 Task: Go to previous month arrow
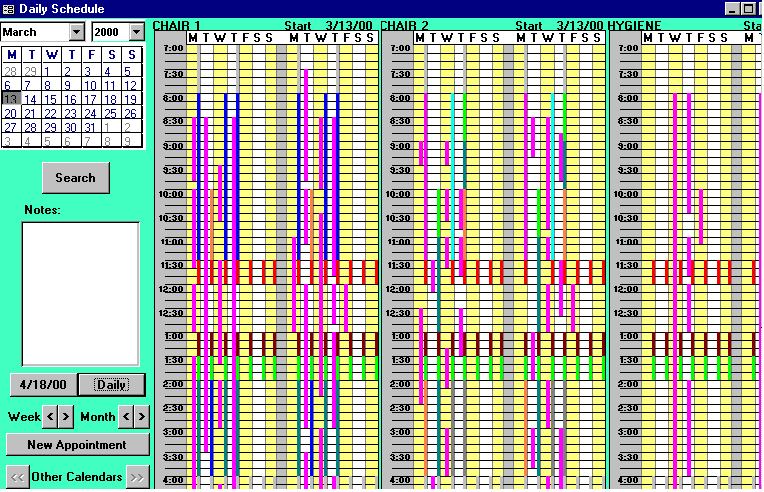pyautogui.click(x=126, y=416)
